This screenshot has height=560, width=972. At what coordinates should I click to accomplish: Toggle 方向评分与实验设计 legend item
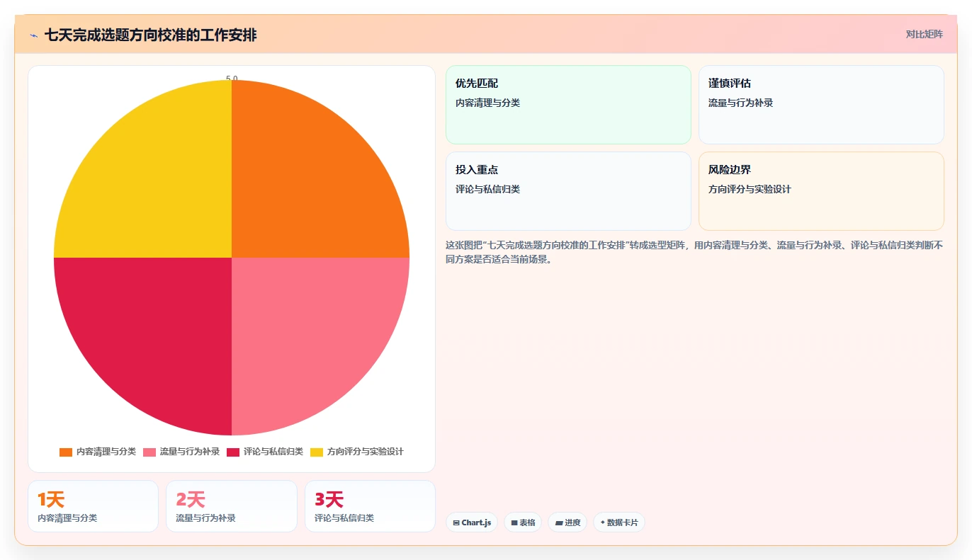(357, 452)
